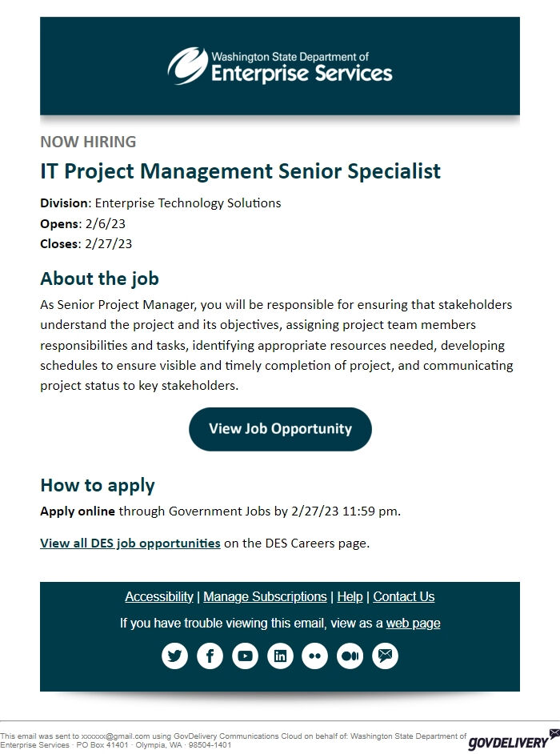Screen dimensions: 560x754
Task: Click the About the job heading
Action: click(x=99, y=279)
